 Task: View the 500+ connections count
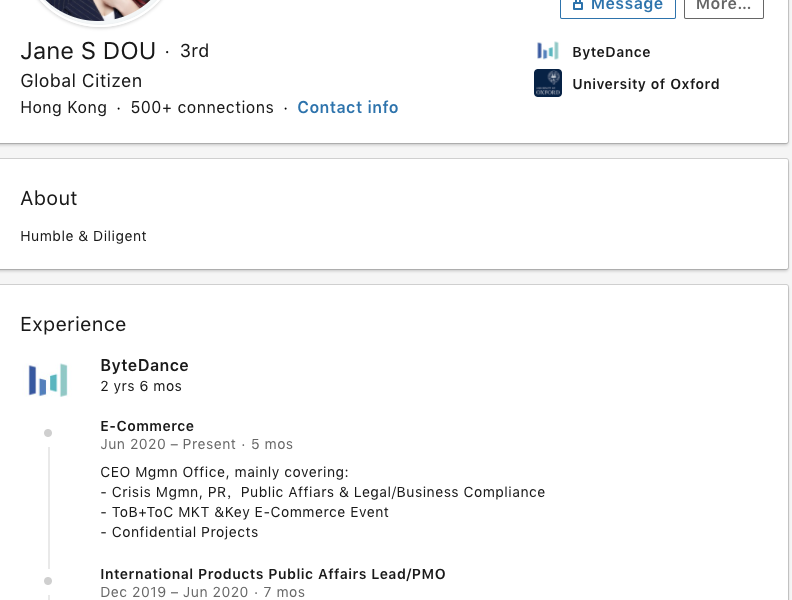pyautogui.click(x=202, y=107)
